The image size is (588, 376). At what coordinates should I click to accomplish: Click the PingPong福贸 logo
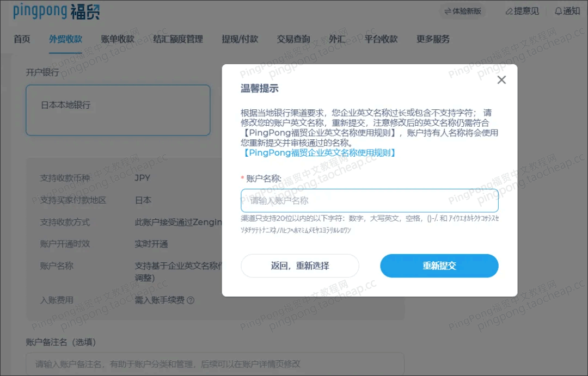pyautogui.click(x=57, y=11)
